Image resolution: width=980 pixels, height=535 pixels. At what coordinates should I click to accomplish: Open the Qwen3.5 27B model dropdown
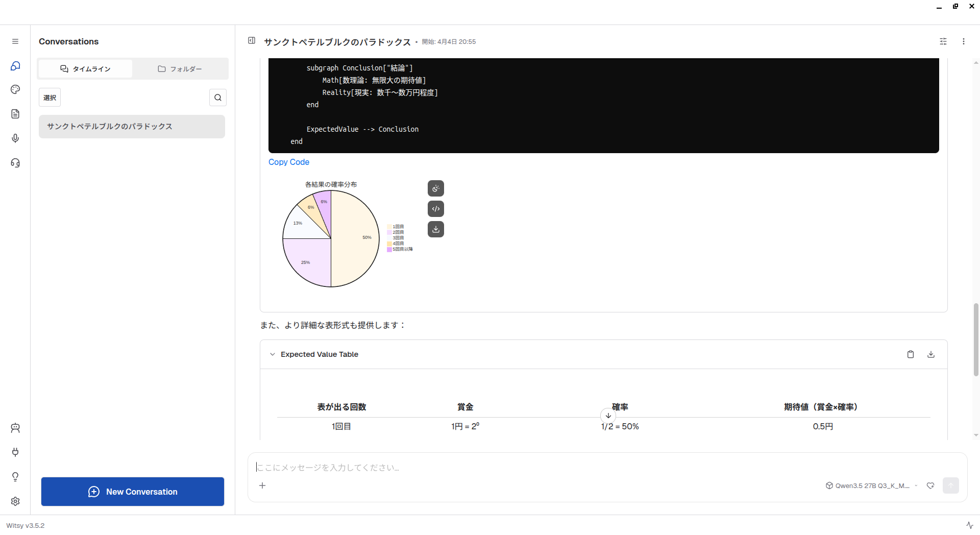(x=872, y=485)
